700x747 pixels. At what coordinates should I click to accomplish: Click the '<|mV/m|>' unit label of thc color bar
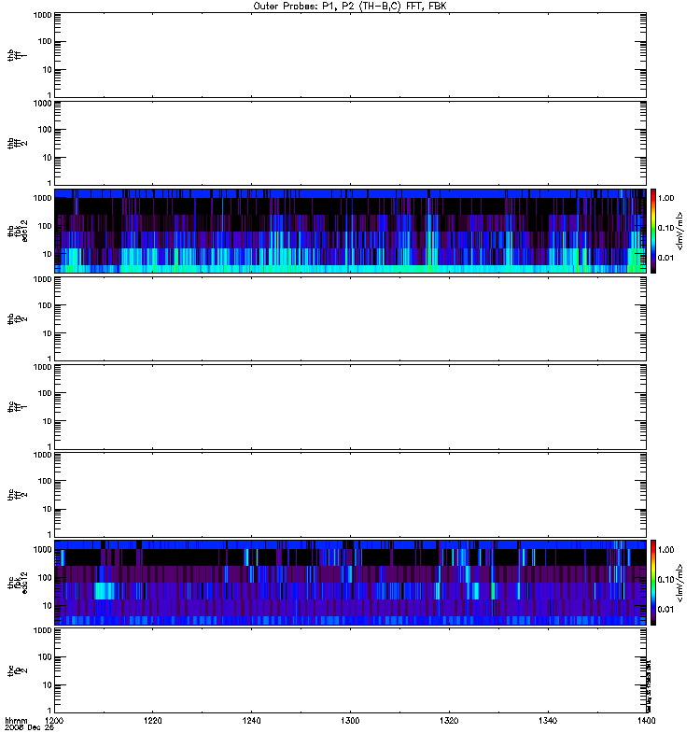tap(680, 583)
